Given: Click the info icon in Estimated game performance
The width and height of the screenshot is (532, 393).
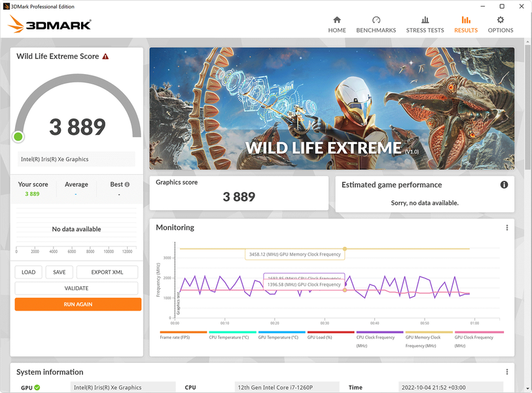Looking at the screenshot, I should [x=504, y=185].
